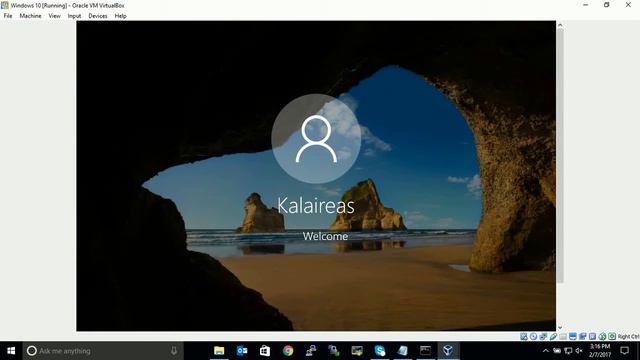Image resolution: width=640 pixels, height=360 pixels.
Task: Click the vertical scrollbar of the VM view
Action: [x=560, y=155]
